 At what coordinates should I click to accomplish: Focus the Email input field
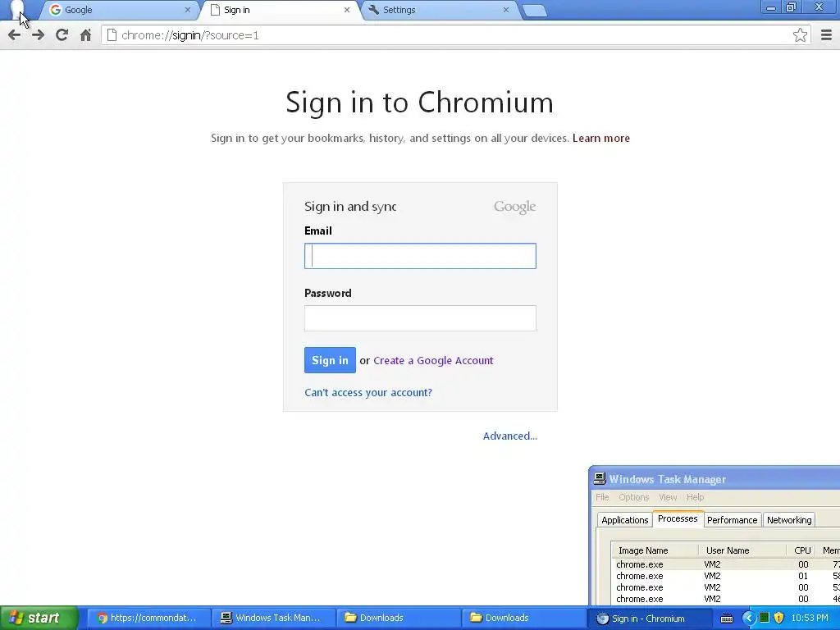click(420, 256)
